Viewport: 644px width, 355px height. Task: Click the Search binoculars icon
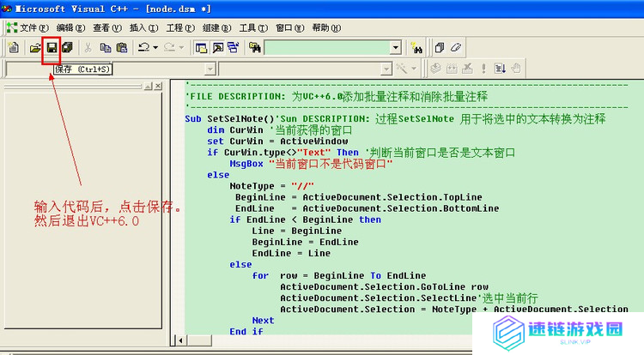[x=416, y=48]
